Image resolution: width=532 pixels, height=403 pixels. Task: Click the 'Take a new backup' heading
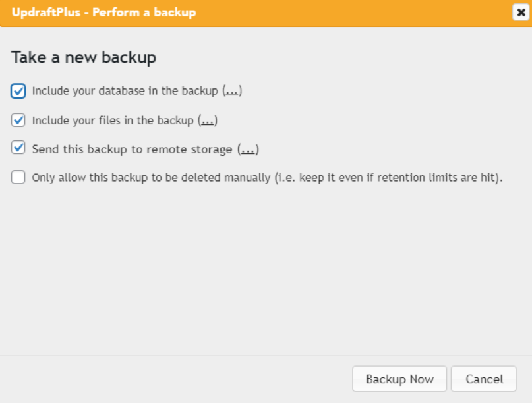click(84, 57)
